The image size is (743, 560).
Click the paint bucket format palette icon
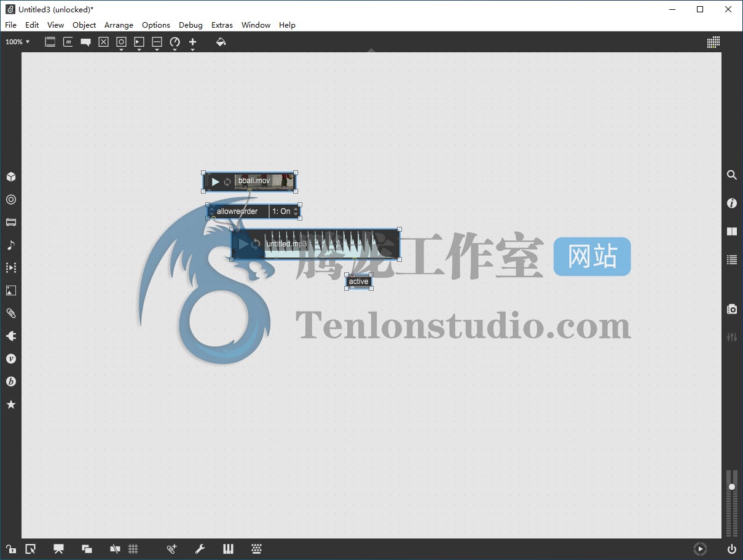221,42
